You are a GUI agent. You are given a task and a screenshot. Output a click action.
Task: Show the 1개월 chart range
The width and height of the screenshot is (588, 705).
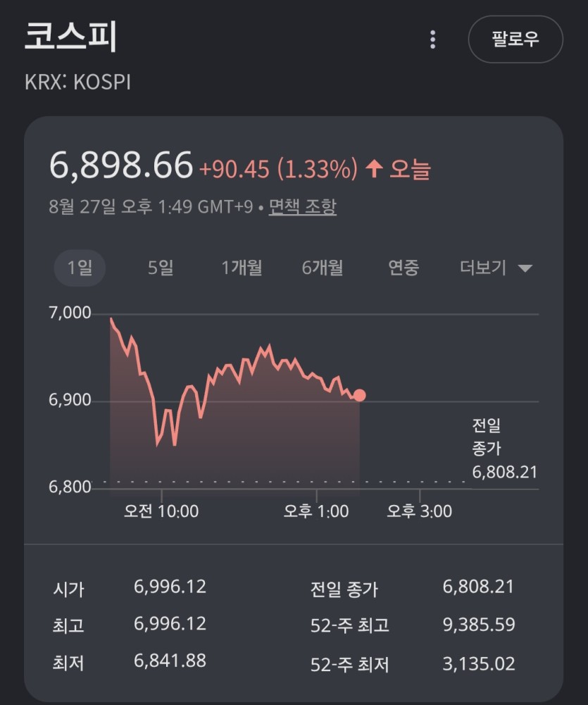pos(242,268)
